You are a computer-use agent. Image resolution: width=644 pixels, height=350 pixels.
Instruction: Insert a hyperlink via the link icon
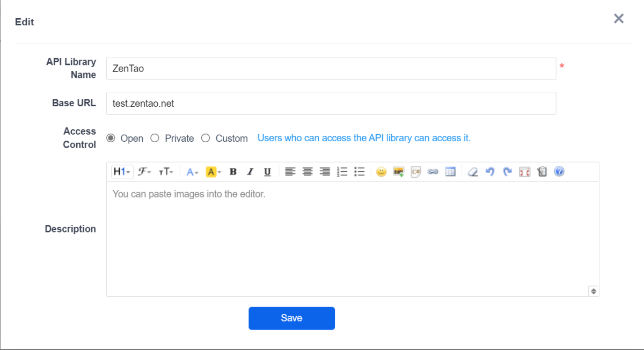433,172
